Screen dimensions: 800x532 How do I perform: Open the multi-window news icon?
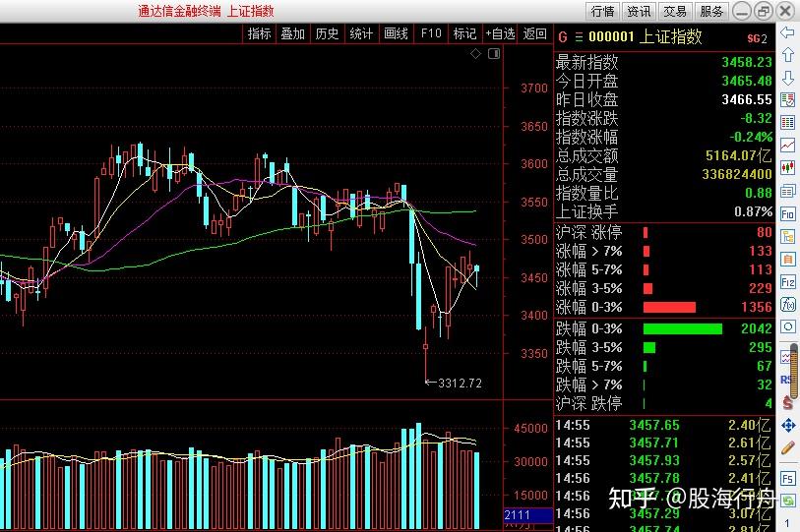[x=788, y=192]
